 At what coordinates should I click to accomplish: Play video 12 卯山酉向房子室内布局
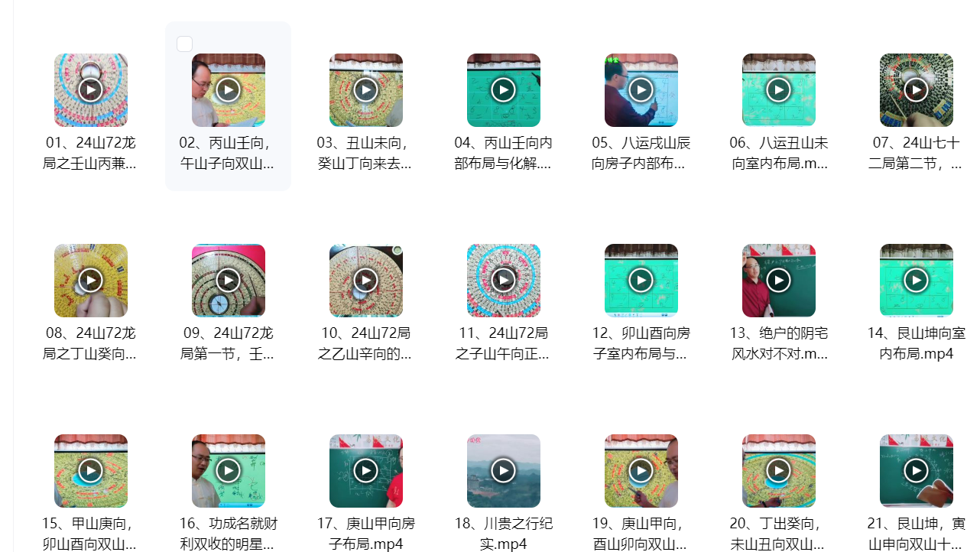tap(641, 280)
